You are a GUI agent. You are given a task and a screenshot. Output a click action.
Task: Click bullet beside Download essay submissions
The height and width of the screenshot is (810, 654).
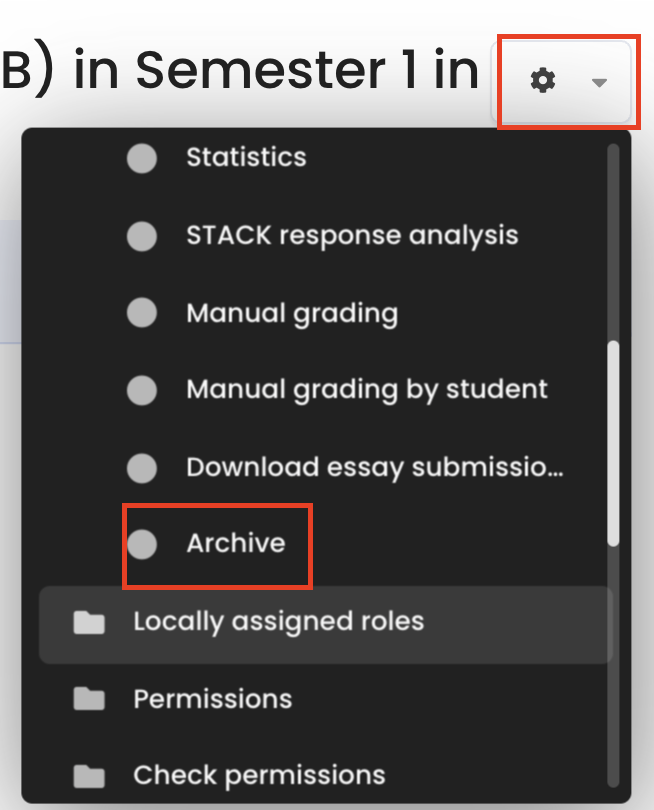click(142, 467)
